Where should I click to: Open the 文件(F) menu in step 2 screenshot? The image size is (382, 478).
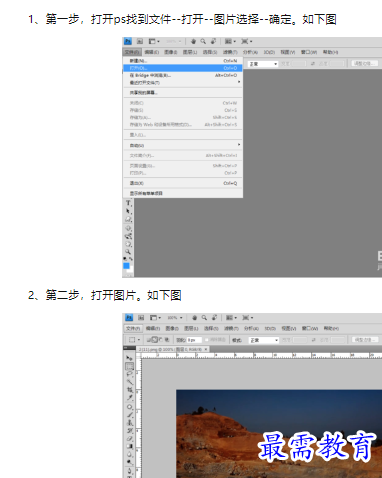coord(133,329)
